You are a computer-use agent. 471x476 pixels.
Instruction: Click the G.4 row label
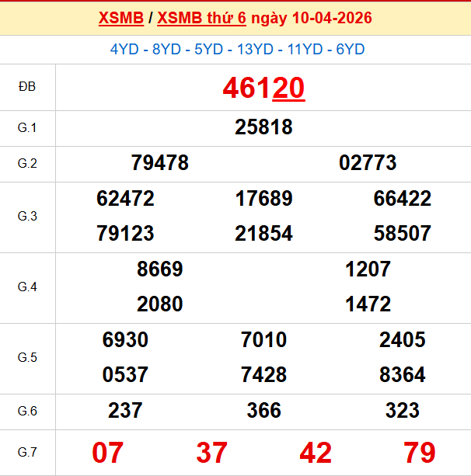(27, 287)
